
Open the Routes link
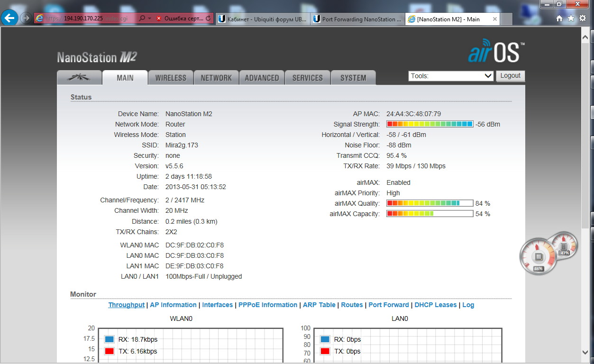tap(352, 305)
